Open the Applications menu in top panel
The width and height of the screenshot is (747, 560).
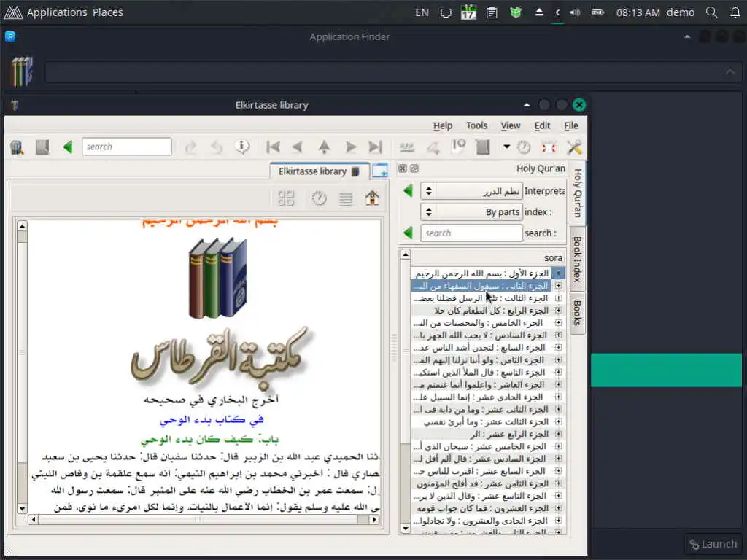tap(57, 12)
